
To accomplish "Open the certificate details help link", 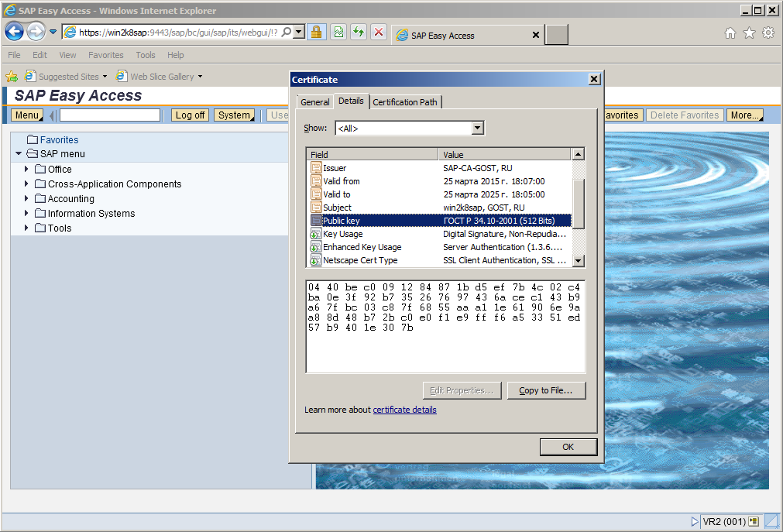I will tap(404, 410).
